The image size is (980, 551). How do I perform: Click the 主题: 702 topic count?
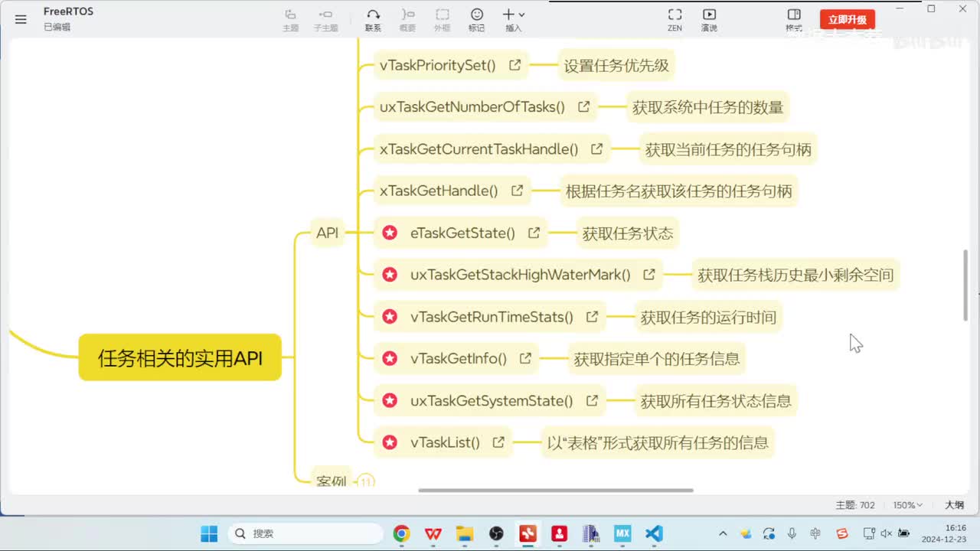(855, 505)
